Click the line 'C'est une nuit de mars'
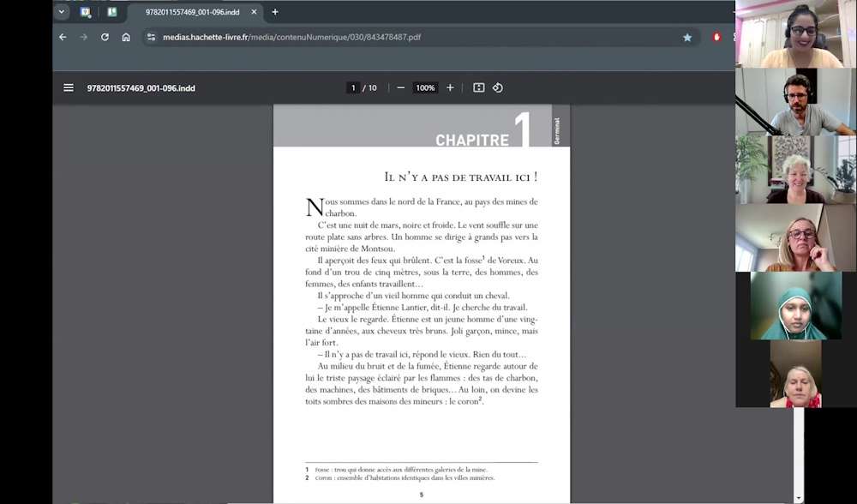The image size is (857, 504). tap(428, 225)
